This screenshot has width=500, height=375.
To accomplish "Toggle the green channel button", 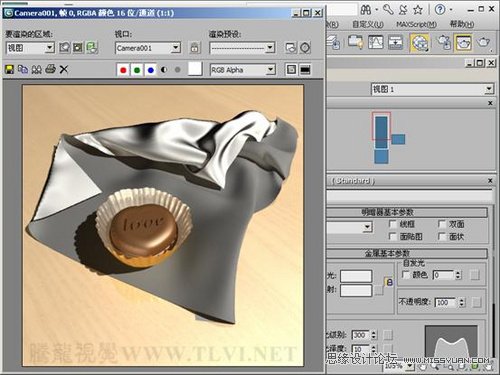I will [137, 70].
